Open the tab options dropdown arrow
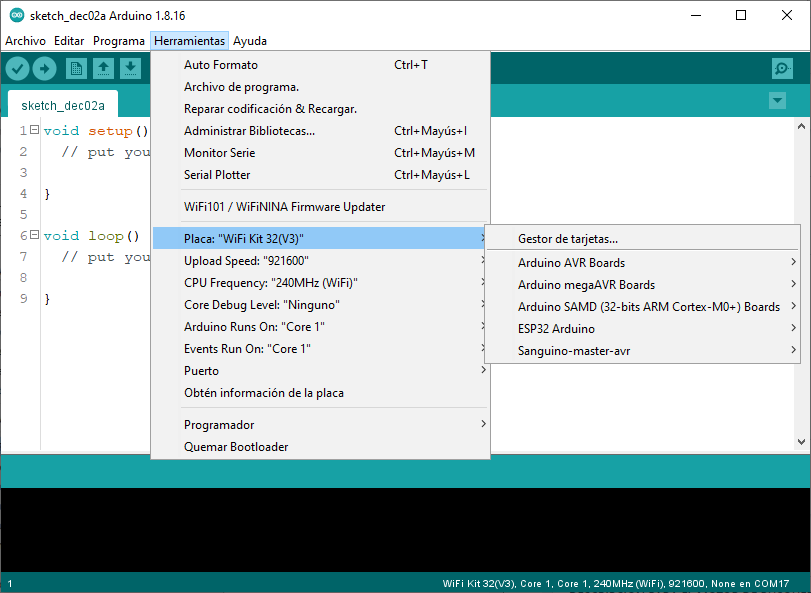 point(777,100)
